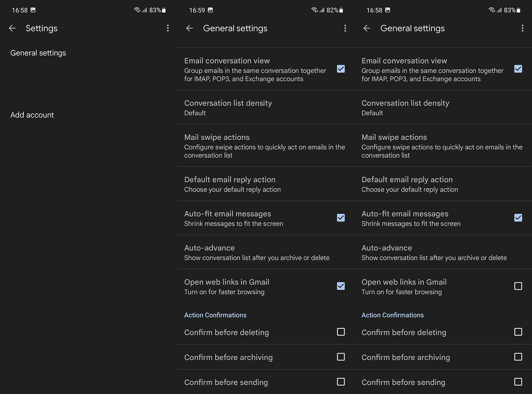Enable Confirm before deleting in right screen

pos(518,332)
